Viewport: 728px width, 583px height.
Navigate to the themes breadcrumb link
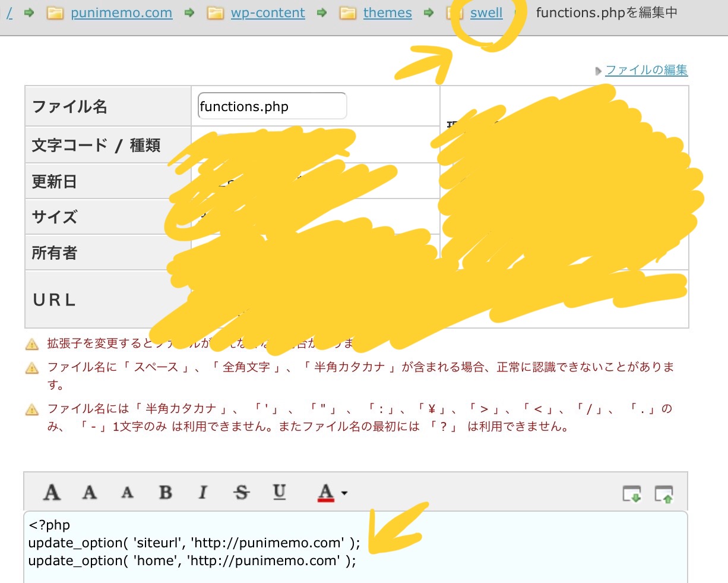tap(387, 13)
